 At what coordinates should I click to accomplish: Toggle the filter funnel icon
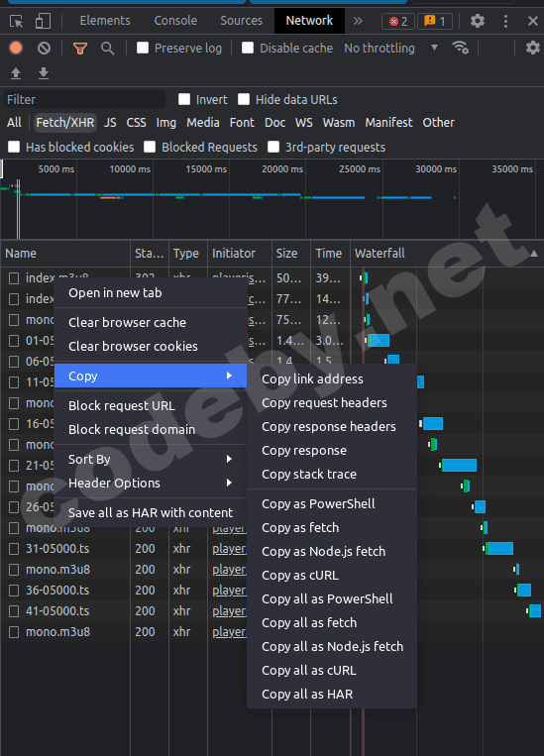coord(80,49)
